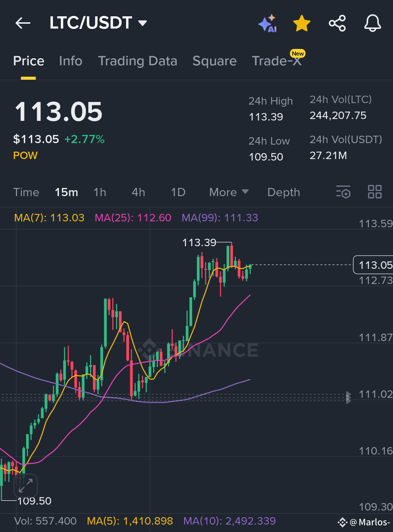Tap the POW tag

coord(25,155)
